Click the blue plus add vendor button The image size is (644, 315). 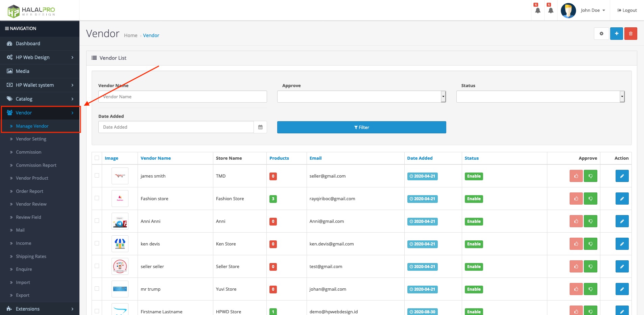point(616,34)
